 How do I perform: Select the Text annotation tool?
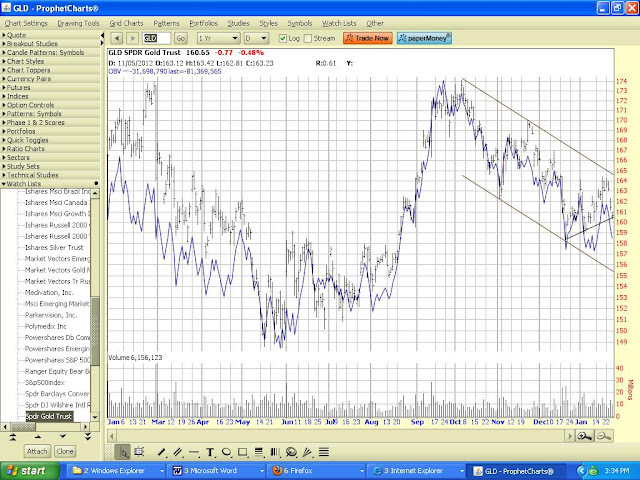[x=210, y=452]
